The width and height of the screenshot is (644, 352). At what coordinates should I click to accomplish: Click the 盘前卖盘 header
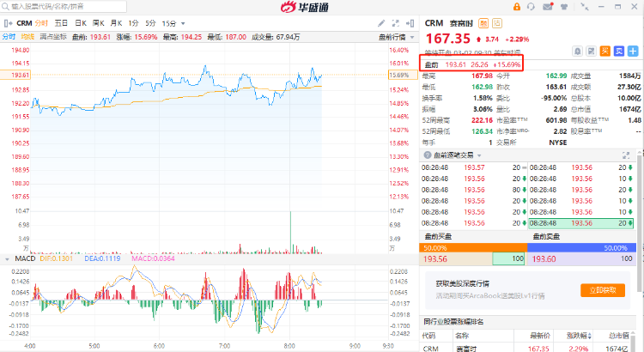[x=546, y=237]
